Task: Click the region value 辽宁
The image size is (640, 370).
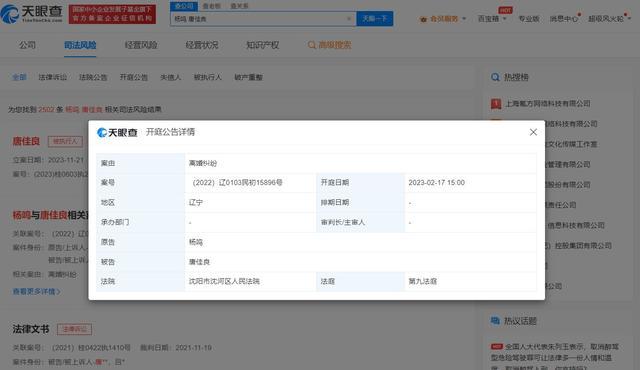Action: click(x=196, y=202)
